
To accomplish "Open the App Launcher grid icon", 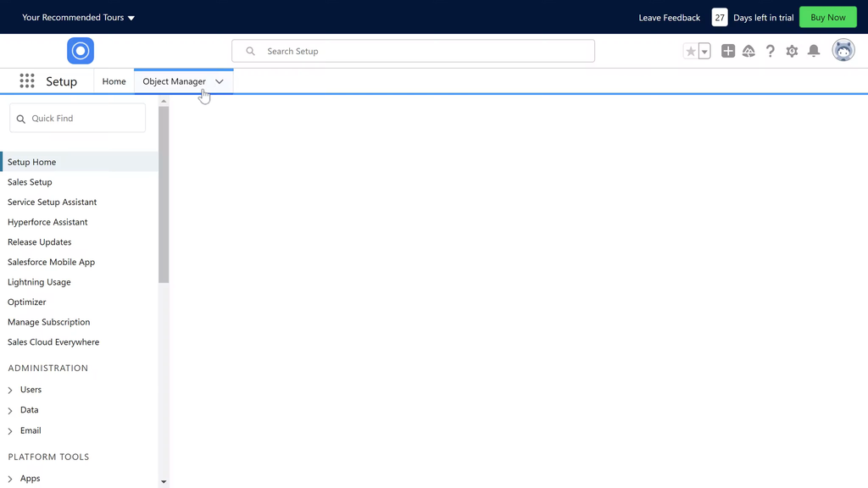I will pos(27,81).
